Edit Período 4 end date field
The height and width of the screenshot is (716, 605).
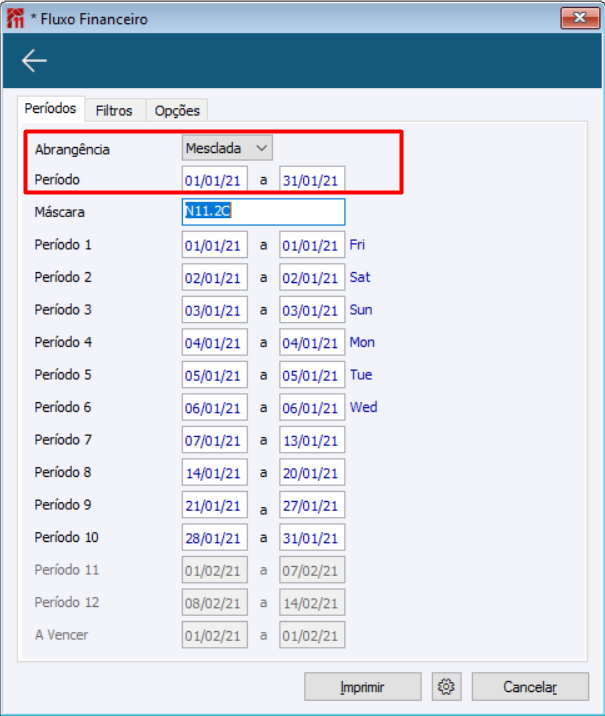point(312,342)
